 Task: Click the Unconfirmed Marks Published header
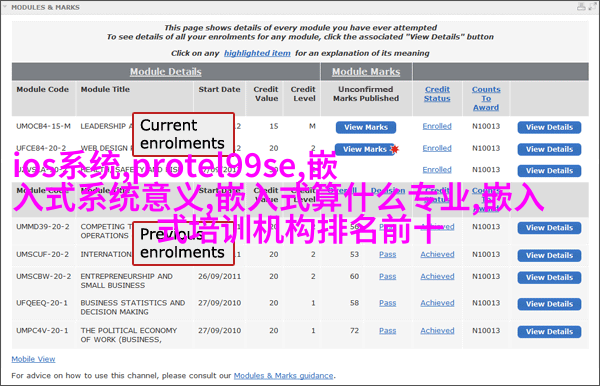366,94
